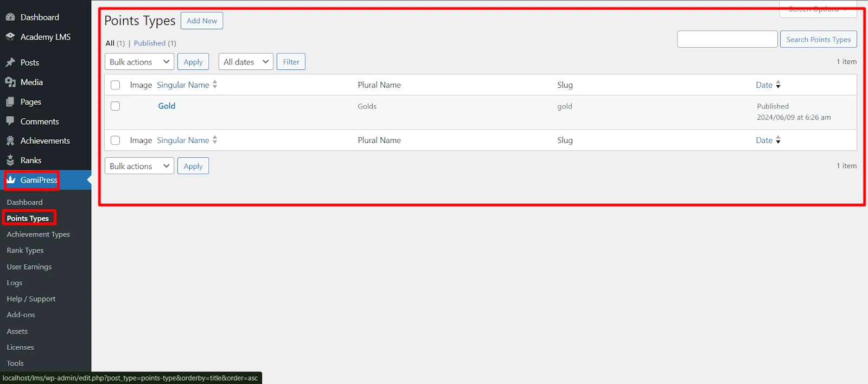Tick the select-all checkbox in table header
The image size is (868, 384).
(115, 85)
